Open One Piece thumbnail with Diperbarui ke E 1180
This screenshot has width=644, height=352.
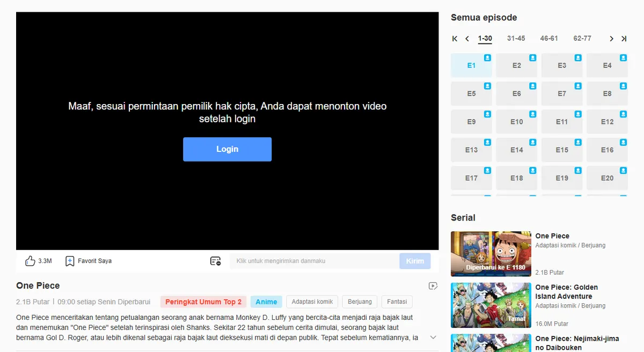coord(491,254)
